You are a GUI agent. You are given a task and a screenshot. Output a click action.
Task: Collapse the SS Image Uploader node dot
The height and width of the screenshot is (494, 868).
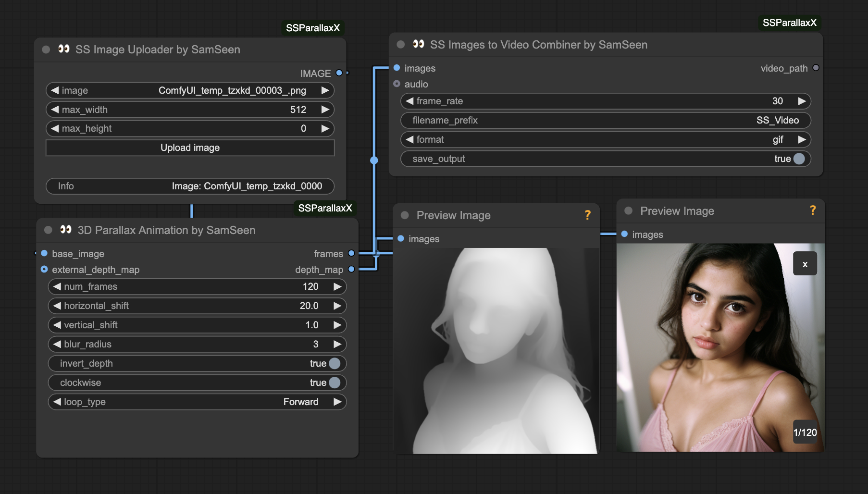tap(46, 49)
